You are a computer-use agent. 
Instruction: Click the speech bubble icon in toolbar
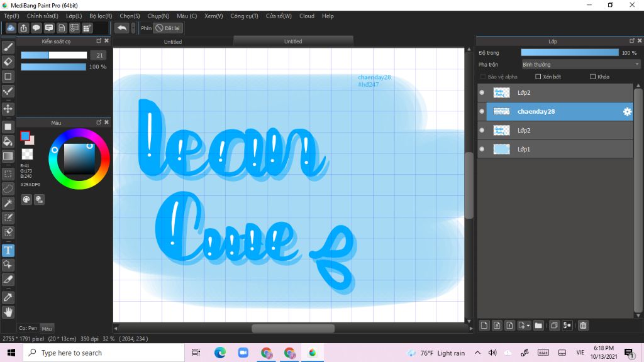pyautogui.click(x=36, y=28)
